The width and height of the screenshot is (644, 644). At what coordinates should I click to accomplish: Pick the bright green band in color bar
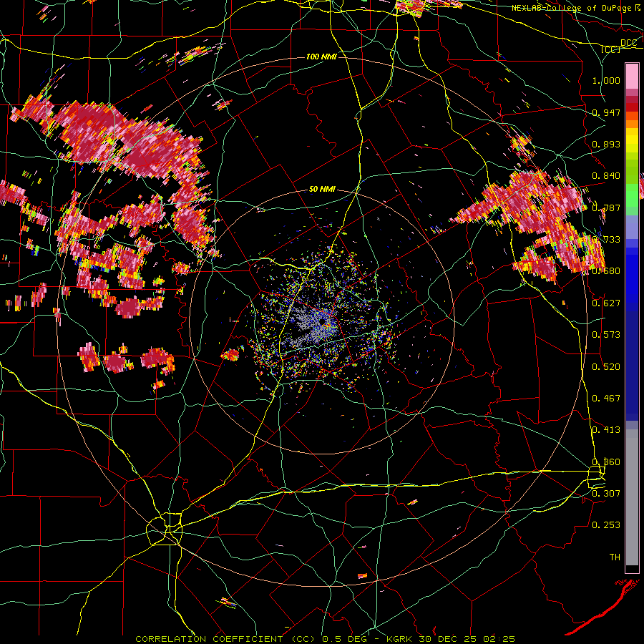[x=632, y=195]
